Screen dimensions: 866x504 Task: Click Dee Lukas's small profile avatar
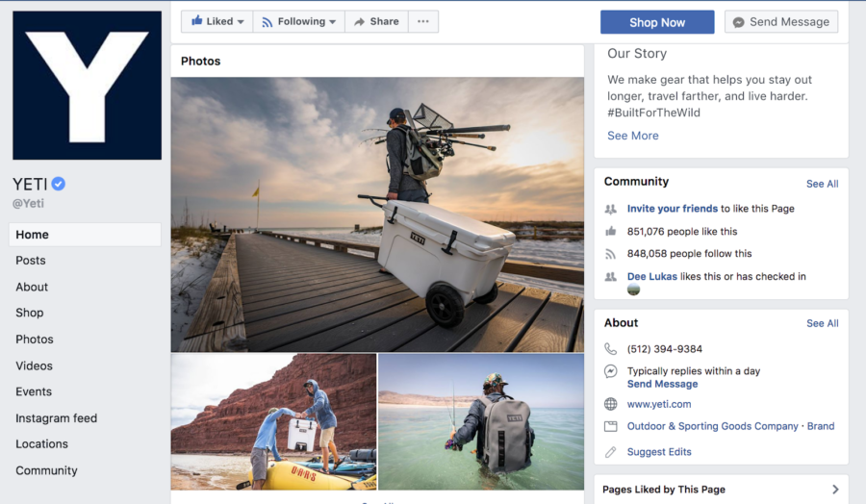(633, 290)
